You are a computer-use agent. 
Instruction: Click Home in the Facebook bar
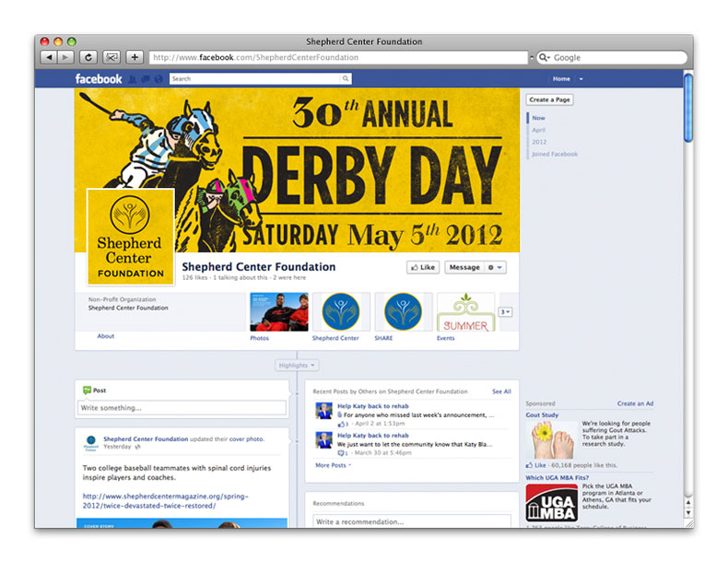561,79
